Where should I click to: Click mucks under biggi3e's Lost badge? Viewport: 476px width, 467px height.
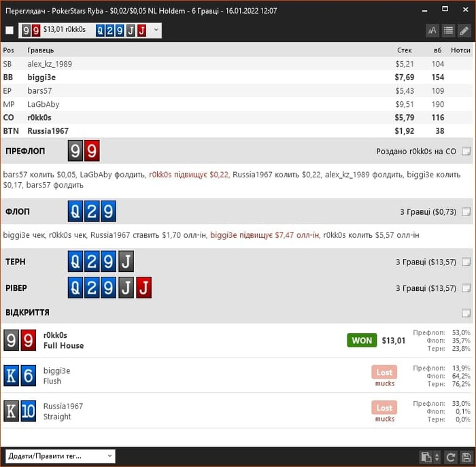pyautogui.click(x=385, y=383)
